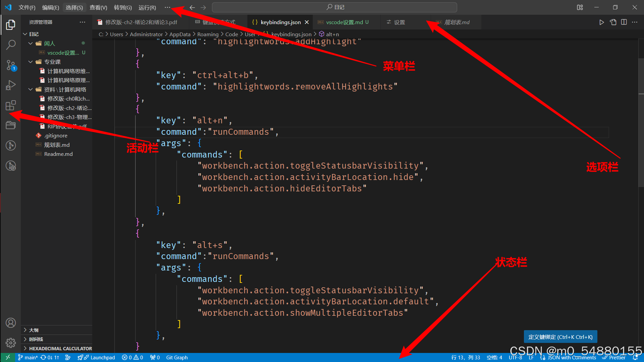Image resolution: width=644 pixels, height=362 pixels.
Task: Open the 文件(F) menu
Action: coord(27,7)
